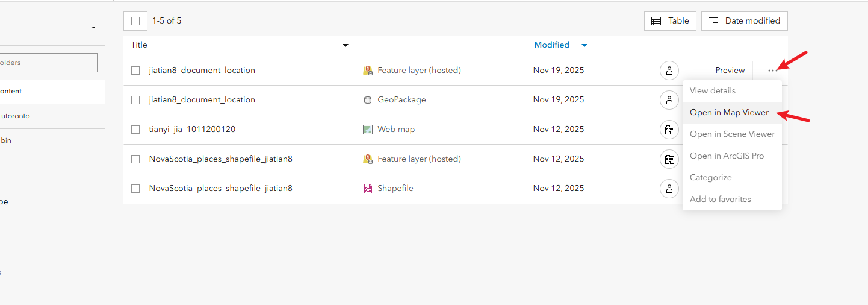The height and width of the screenshot is (305, 868).
Task: Click the GeoPackage type icon
Action: pos(368,100)
